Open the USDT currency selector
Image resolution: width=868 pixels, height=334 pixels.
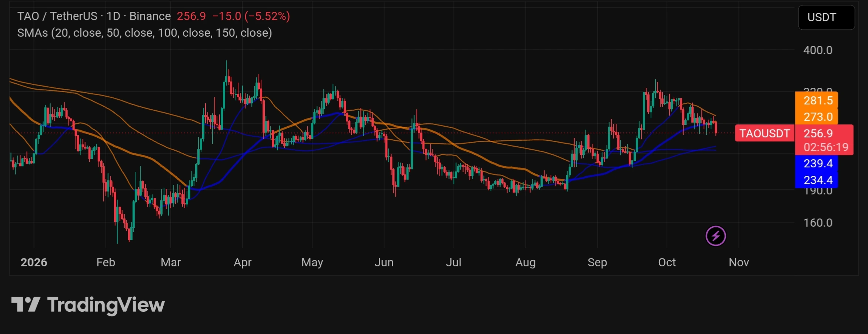(x=826, y=17)
